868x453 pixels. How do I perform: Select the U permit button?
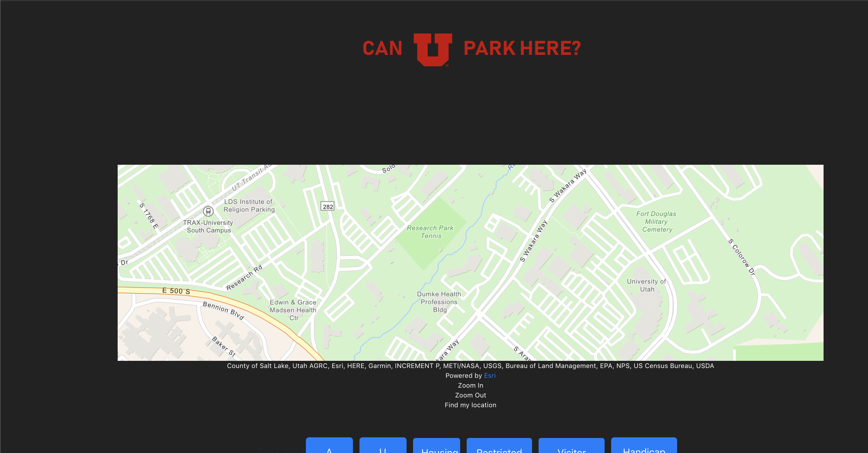[383, 446]
